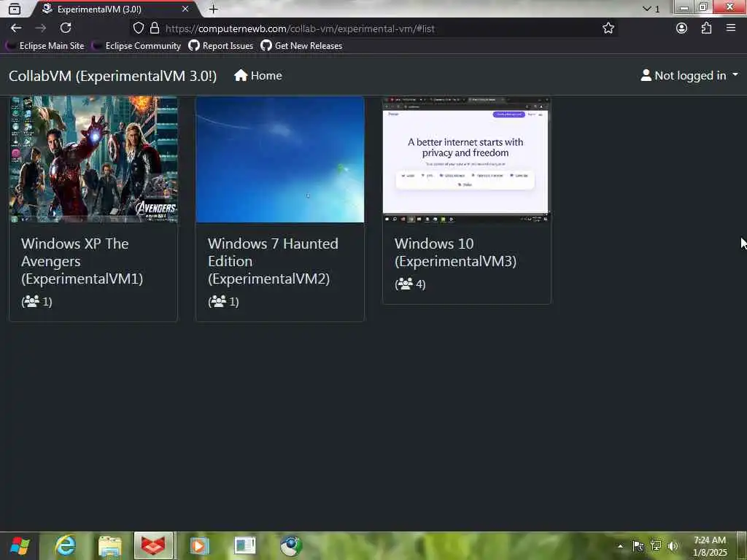The image size is (747, 560).
Task: Open the network tray icon
Action: 656,546
